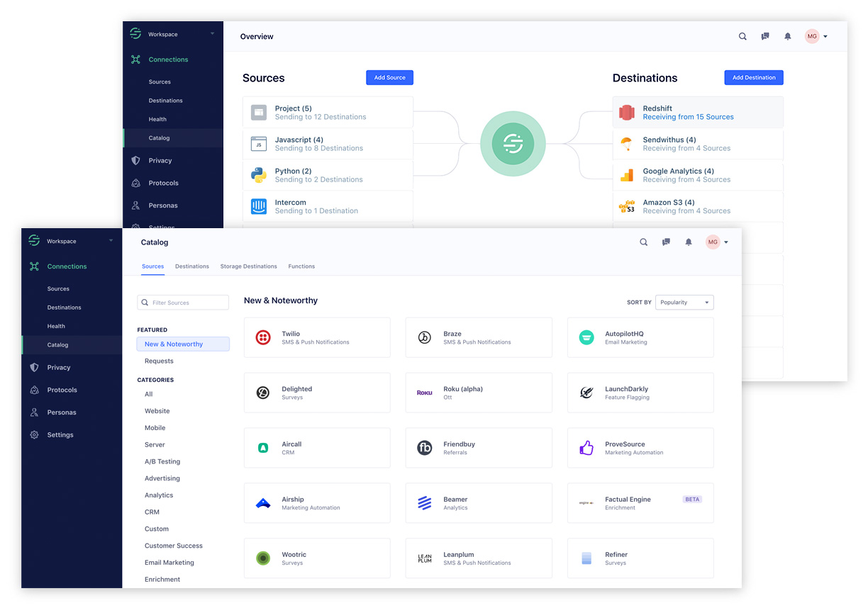Click the Add Source button
The image size is (868, 608).
(389, 77)
